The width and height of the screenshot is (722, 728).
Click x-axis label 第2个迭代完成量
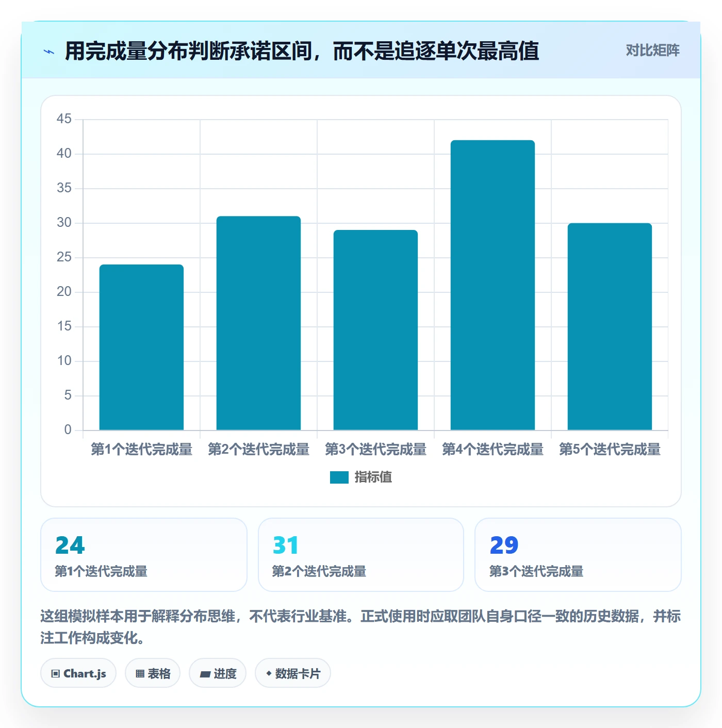point(258,450)
